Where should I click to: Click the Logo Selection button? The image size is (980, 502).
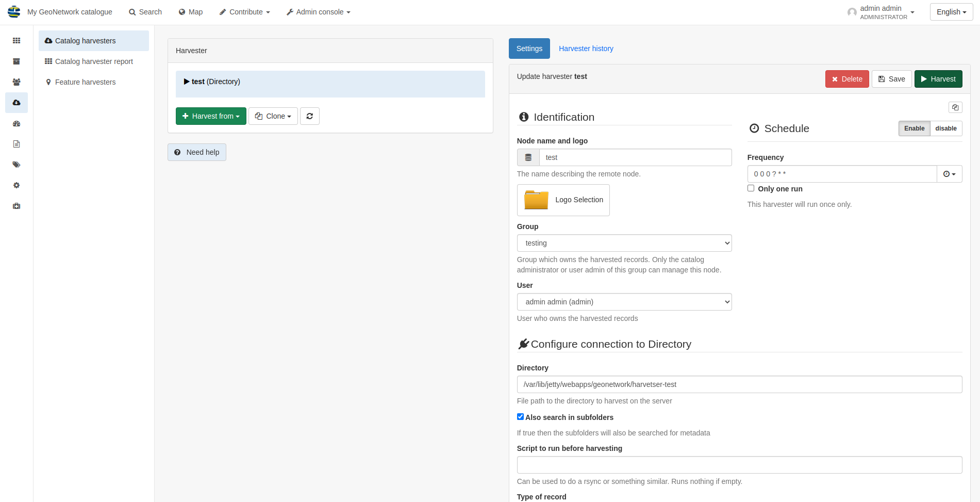click(563, 200)
